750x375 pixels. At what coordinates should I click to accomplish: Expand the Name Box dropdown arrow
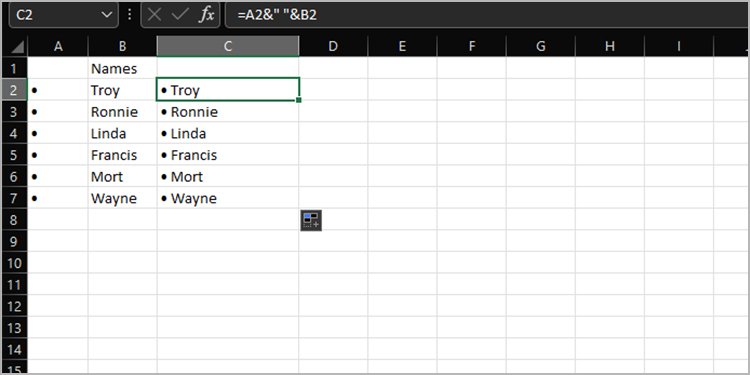pos(106,15)
